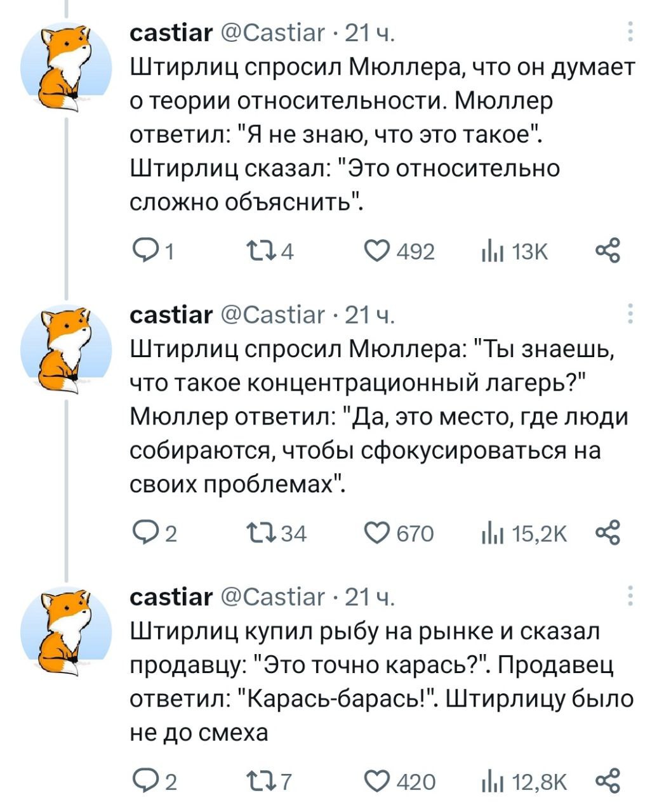Click @Castiar handle on second tweet
The height and width of the screenshot is (812, 664).
tap(272, 314)
